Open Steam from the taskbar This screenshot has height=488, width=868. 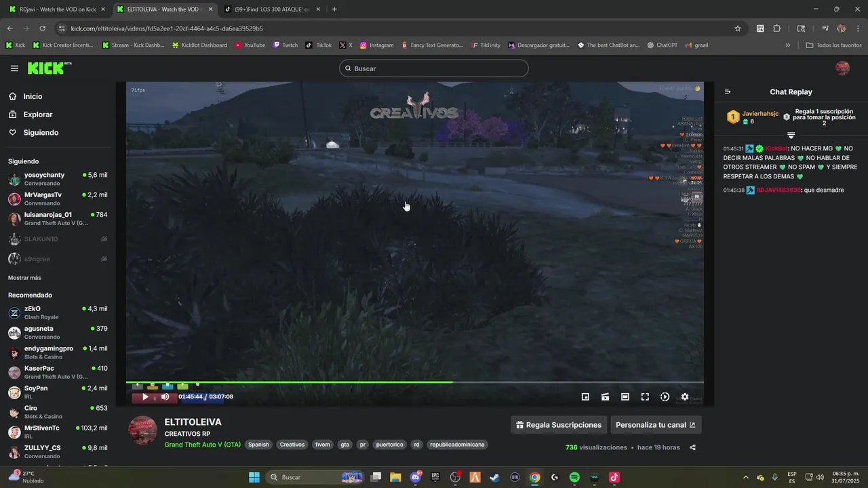495,477
